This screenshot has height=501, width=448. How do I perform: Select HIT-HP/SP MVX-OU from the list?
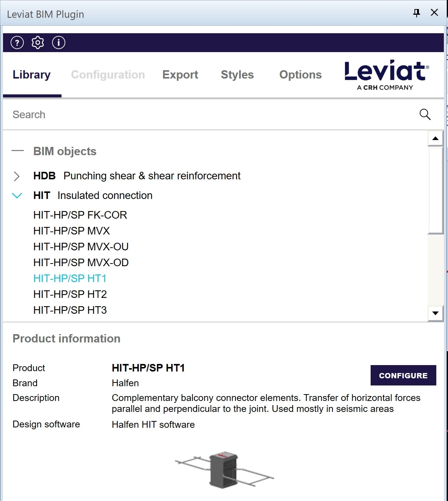(81, 247)
